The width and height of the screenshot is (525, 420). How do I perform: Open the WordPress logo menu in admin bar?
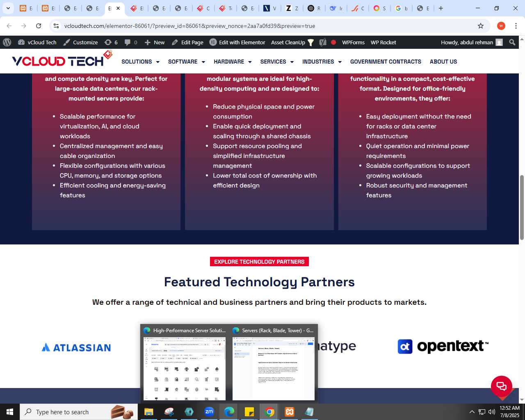(7, 42)
